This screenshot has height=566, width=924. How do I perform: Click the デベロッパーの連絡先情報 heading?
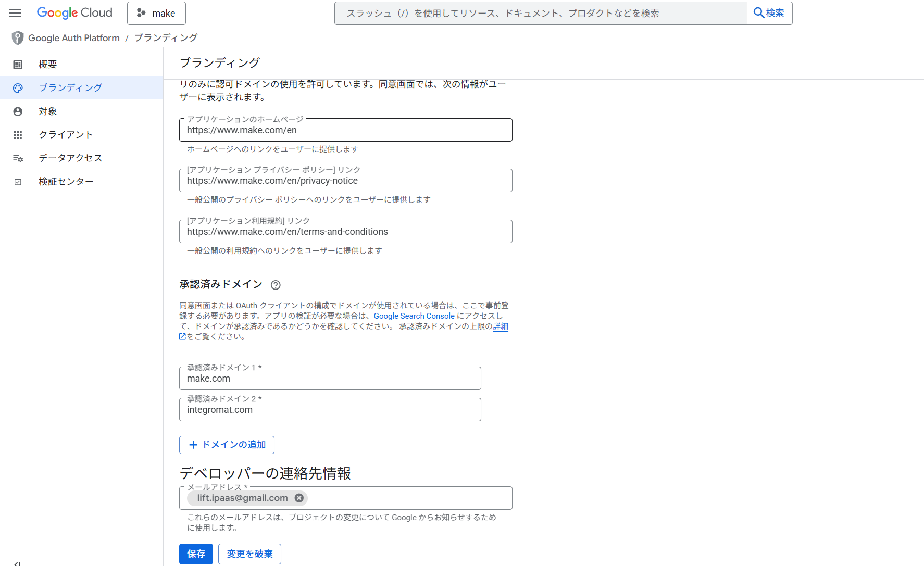(x=265, y=473)
